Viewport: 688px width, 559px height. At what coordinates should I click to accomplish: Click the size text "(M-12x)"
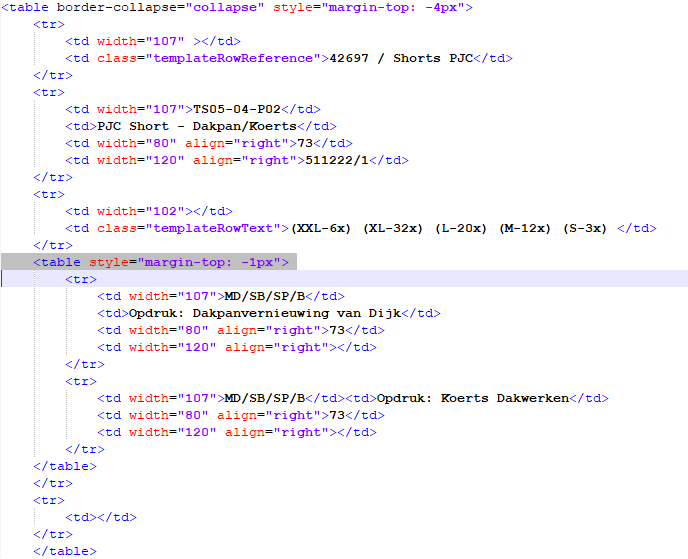click(x=525, y=229)
